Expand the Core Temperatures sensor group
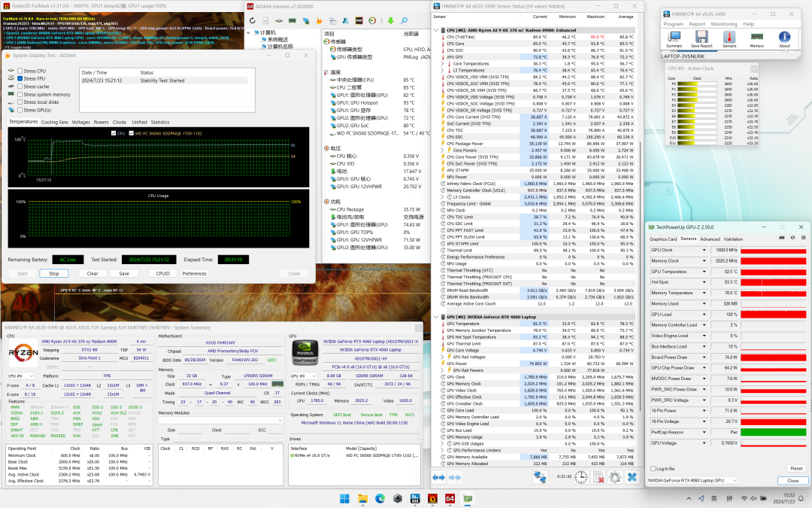This screenshot has height=508, width=812. click(443, 64)
